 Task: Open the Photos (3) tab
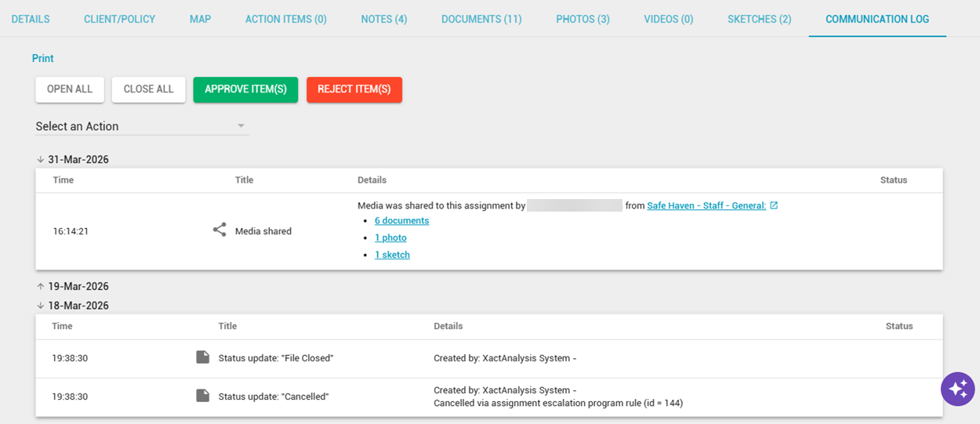coord(583,19)
